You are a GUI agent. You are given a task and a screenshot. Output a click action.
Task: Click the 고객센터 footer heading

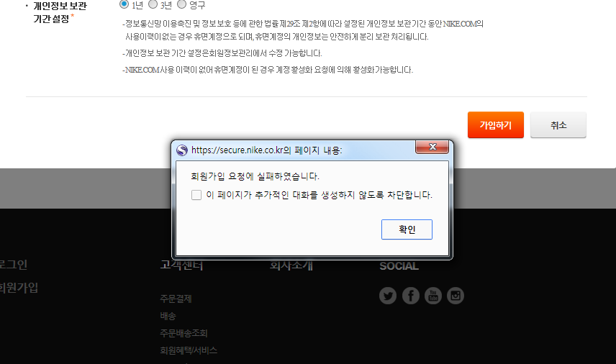click(x=181, y=265)
